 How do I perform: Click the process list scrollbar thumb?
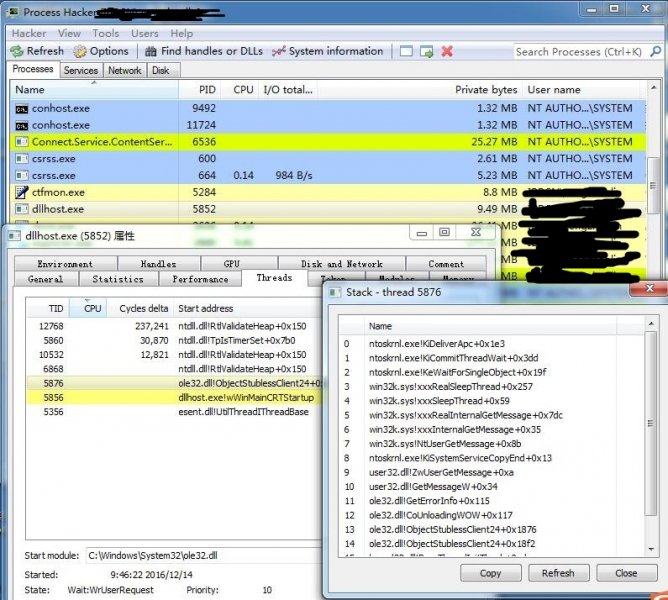tap(653, 185)
